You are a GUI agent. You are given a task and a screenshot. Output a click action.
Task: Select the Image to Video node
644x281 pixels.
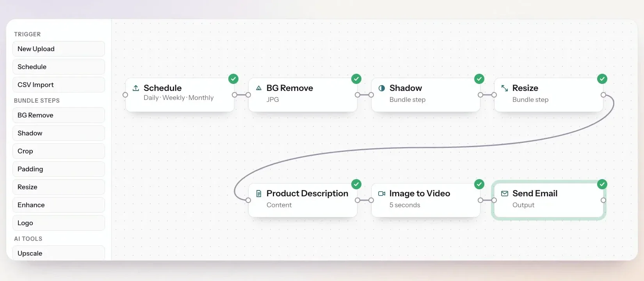tap(426, 200)
